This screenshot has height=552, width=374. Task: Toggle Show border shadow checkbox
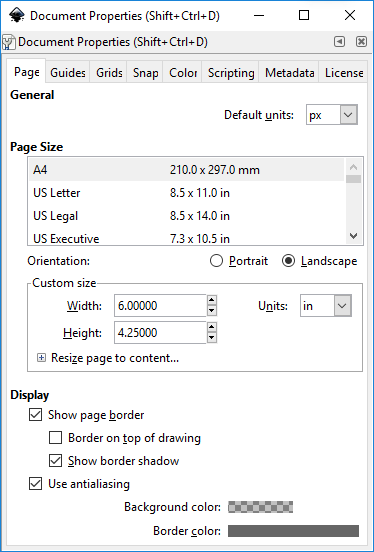55,461
